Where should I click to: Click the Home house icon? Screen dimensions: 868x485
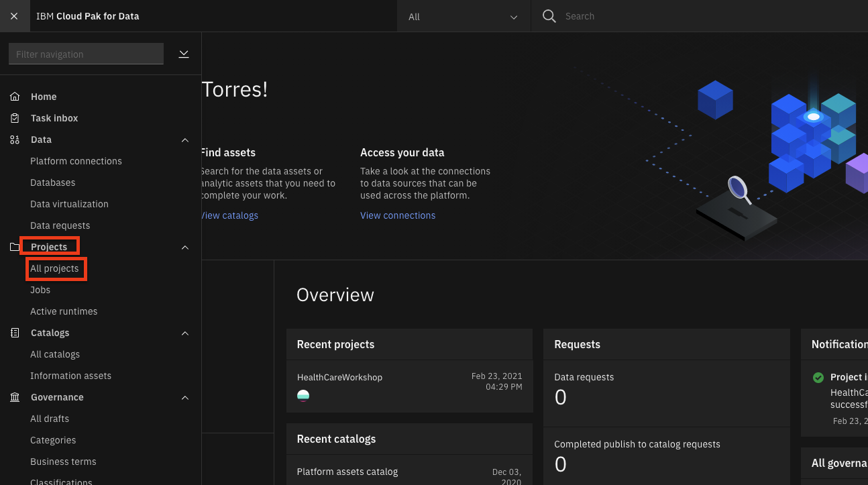point(15,97)
